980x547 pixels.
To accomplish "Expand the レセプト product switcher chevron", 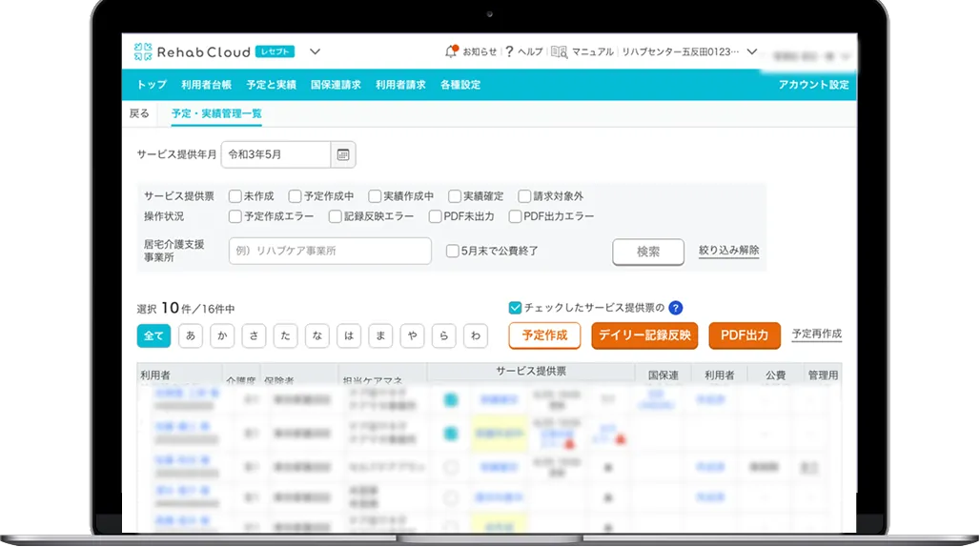I will (x=315, y=51).
